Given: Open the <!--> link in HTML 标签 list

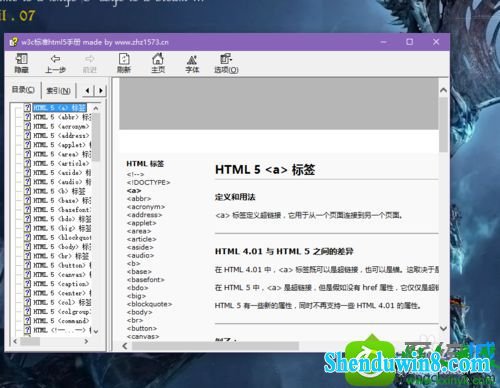Looking at the screenshot, I should click(x=135, y=174).
